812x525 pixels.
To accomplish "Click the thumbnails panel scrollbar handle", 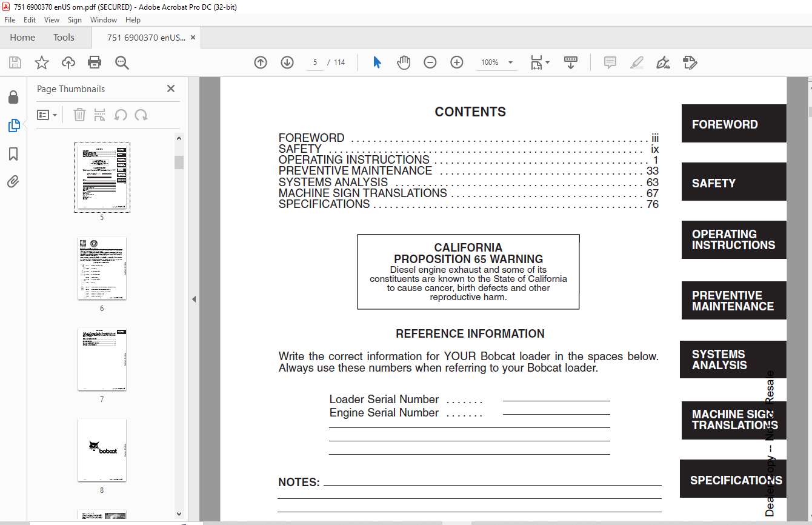I will click(x=179, y=162).
